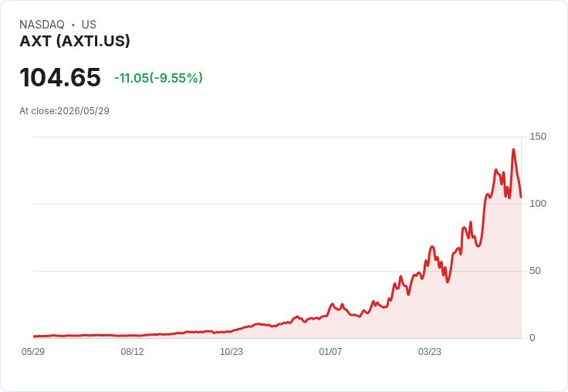The width and height of the screenshot is (568, 392).
Task: Click the NASDAQ exchange label
Action: coord(42,24)
